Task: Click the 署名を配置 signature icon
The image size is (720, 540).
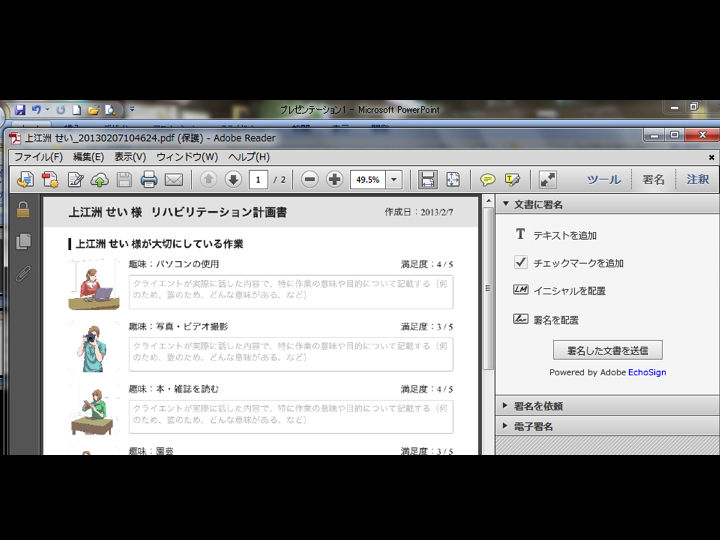Action: point(521,318)
